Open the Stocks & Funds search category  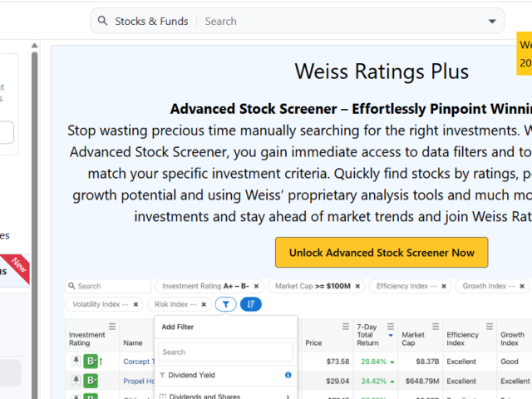151,22
